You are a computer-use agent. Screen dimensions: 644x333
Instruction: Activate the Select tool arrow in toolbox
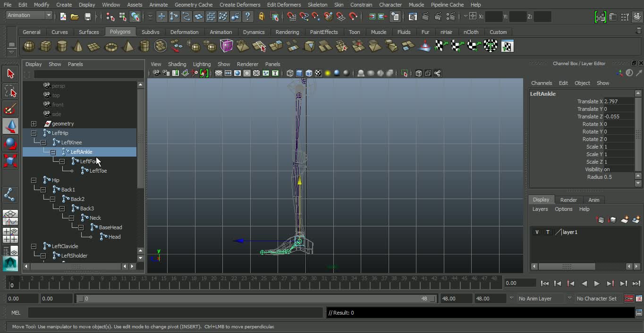pyautogui.click(x=10, y=74)
